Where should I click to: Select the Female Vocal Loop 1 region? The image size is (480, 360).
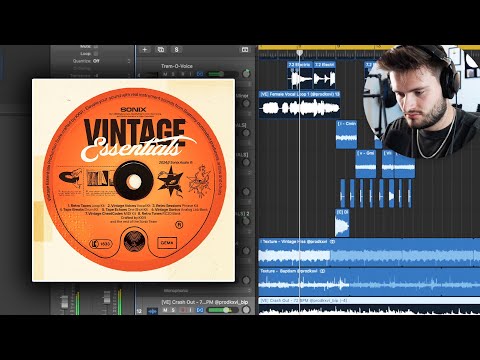point(299,104)
